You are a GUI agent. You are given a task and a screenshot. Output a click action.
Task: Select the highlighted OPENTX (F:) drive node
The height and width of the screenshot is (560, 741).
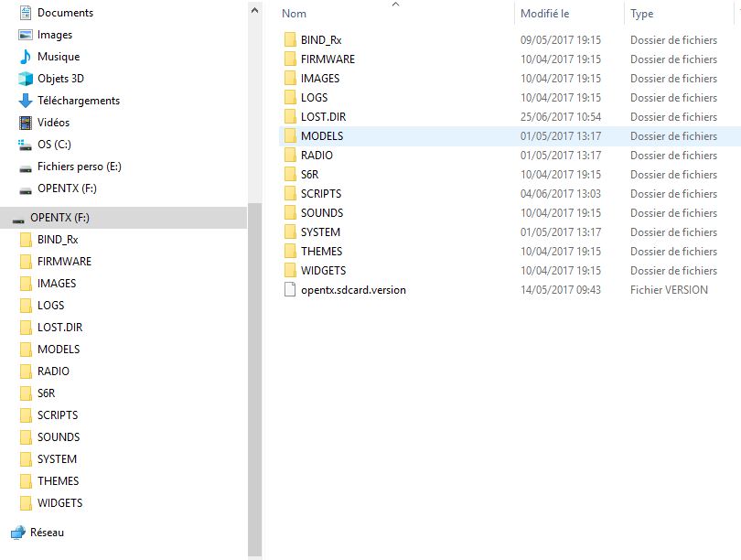(123, 218)
